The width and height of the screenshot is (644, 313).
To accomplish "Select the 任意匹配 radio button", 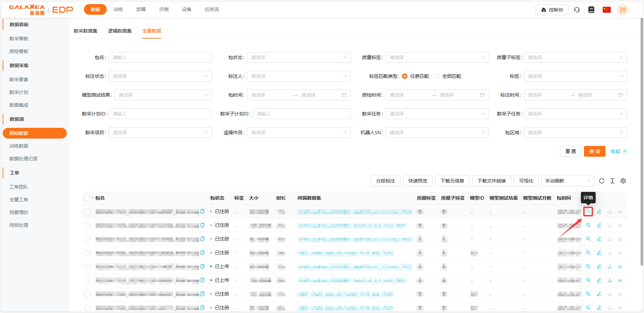I will [405, 76].
